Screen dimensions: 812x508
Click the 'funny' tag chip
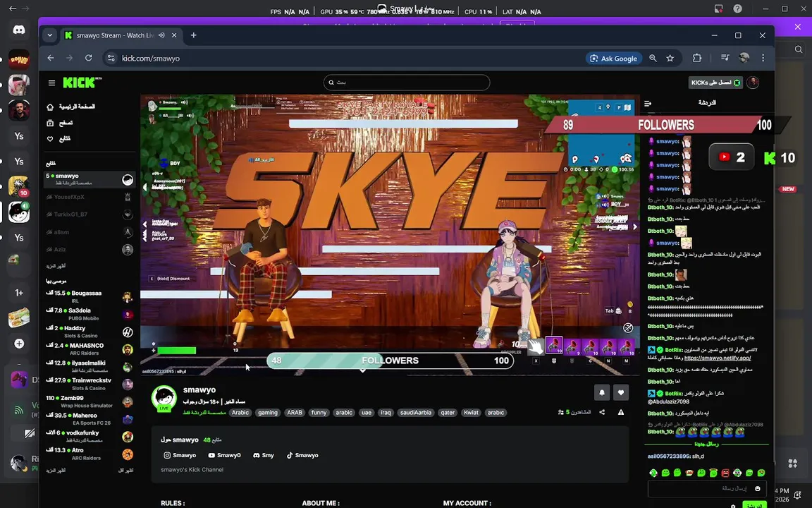(319, 413)
